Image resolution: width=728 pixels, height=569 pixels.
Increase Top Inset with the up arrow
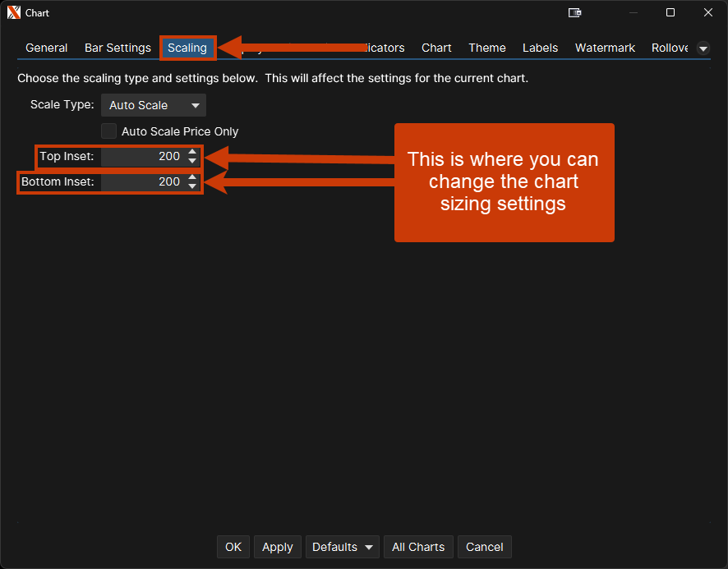(192, 152)
